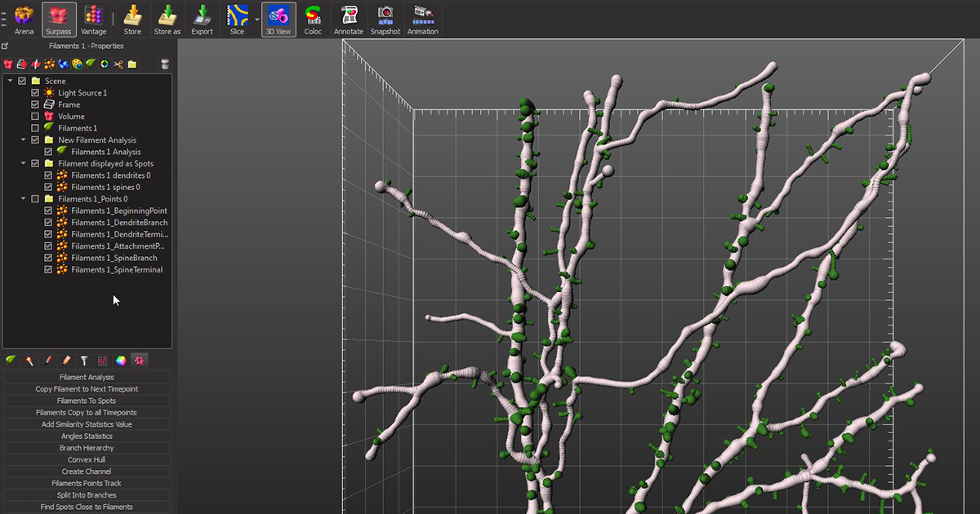Click the Convex Hull button
The width and height of the screenshot is (980, 514).
pyautogui.click(x=87, y=459)
